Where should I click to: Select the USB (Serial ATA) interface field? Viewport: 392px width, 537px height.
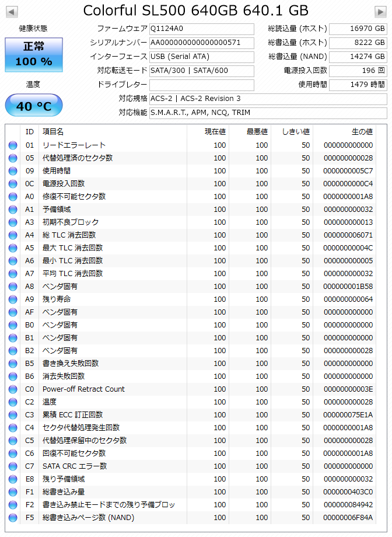(202, 57)
